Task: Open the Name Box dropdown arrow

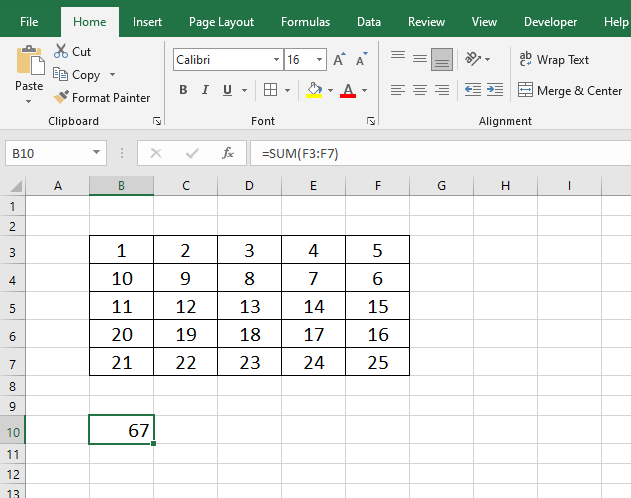Action: [x=97, y=153]
